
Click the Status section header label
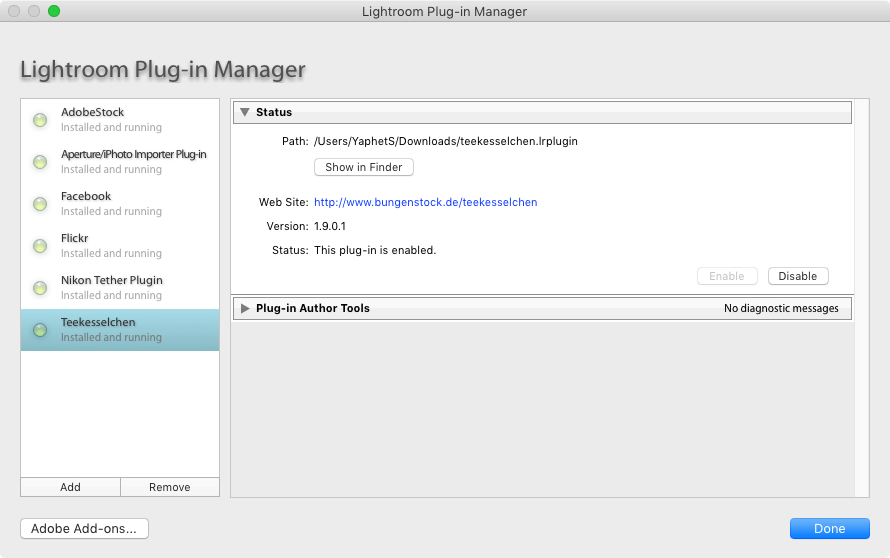pos(274,112)
